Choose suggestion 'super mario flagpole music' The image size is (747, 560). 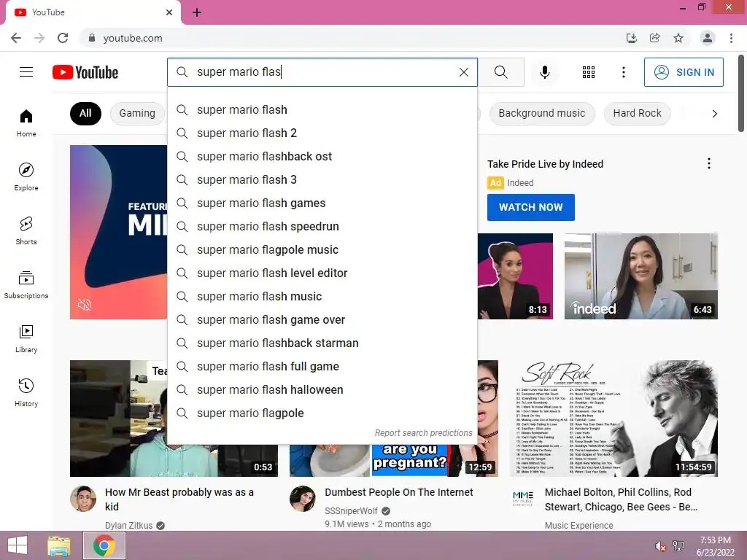coord(322,249)
